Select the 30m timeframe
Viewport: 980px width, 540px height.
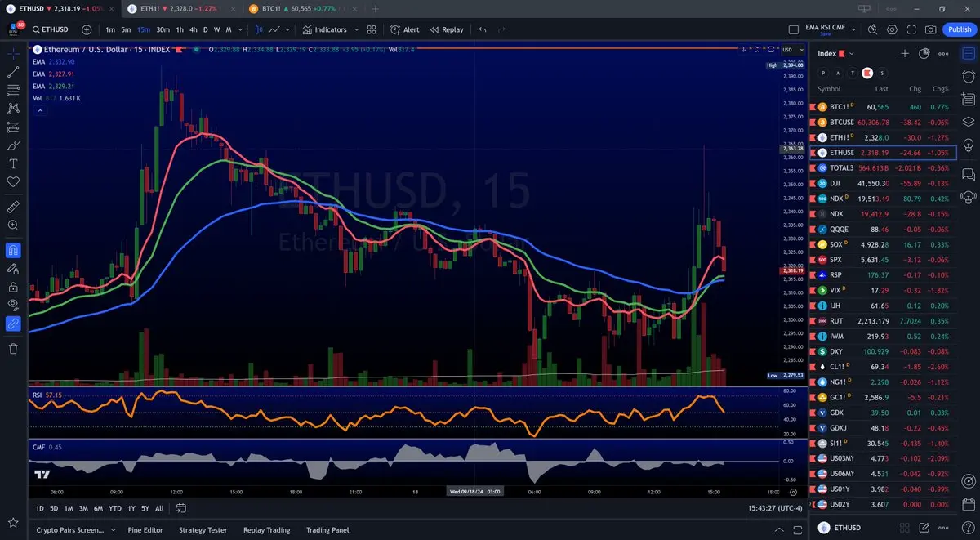point(163,29)
